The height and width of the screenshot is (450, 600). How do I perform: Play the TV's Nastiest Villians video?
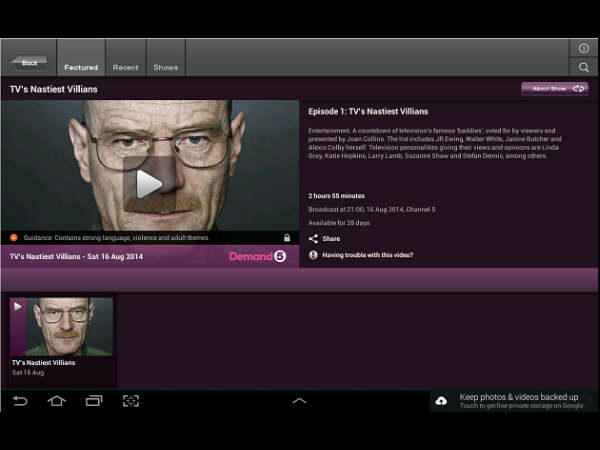coord(149,183)
